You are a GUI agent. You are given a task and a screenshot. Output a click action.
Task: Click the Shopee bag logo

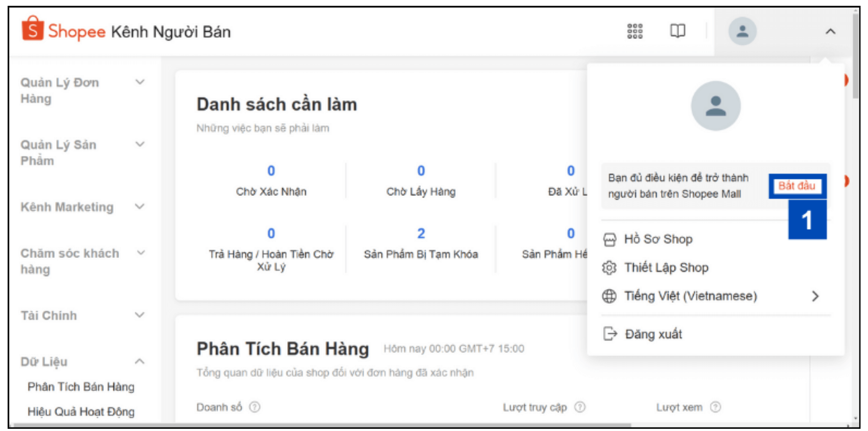click(x=33, y=28)
